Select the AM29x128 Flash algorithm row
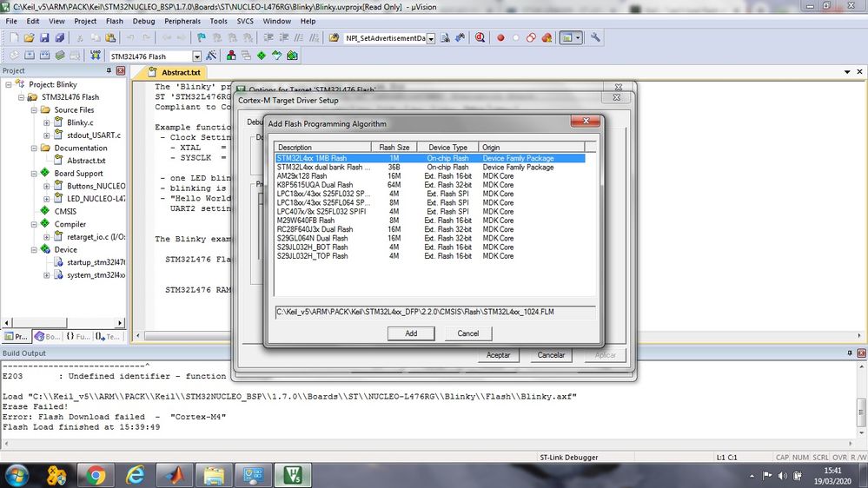This screenshot has height=488, width=868. tap(430, 176)
